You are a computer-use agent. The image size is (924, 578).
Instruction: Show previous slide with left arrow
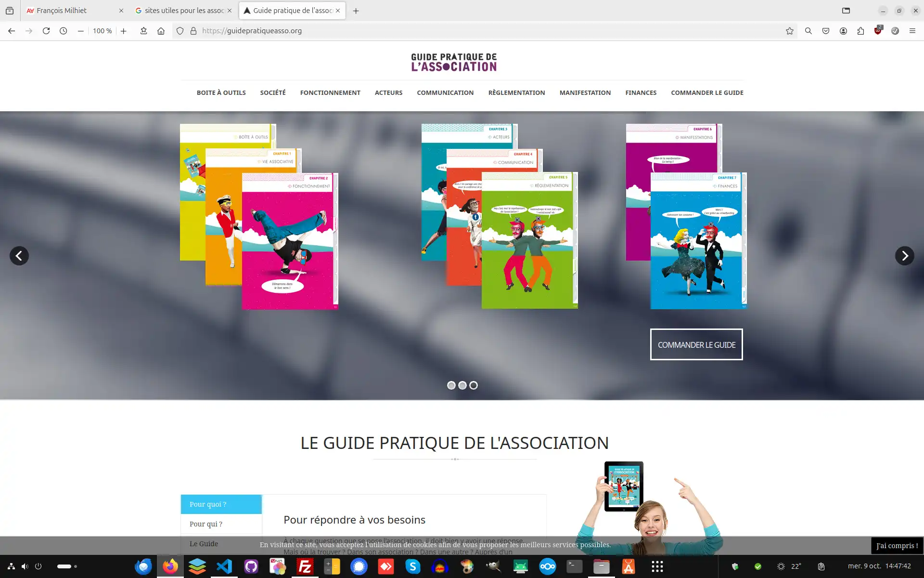(19, 256)
